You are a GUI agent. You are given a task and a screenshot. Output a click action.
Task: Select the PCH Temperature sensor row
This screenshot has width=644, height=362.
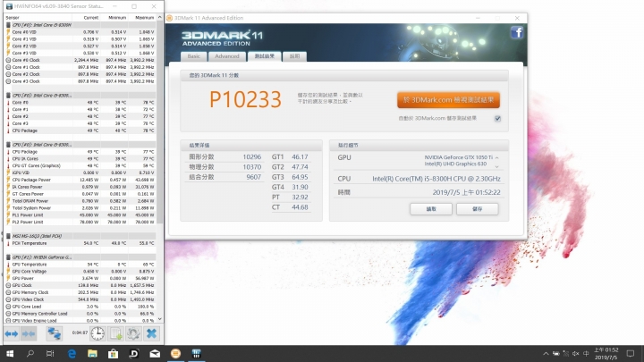click(80, 243)
